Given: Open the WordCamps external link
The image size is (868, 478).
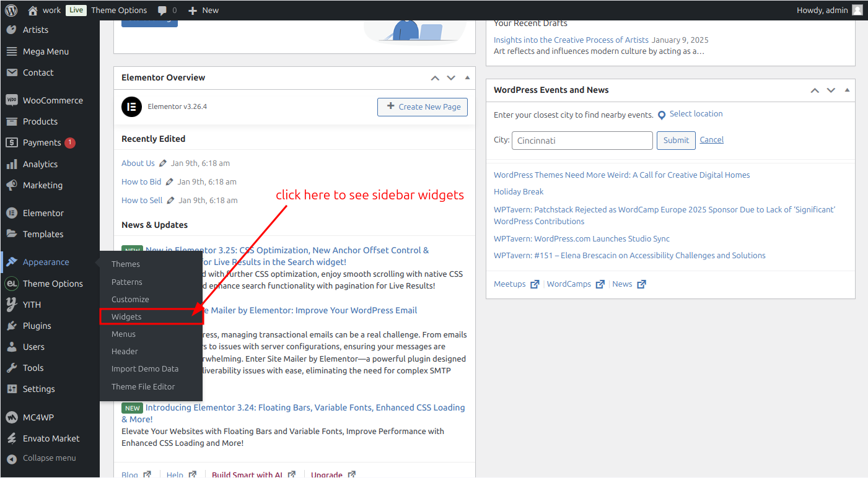Looking at the screenshot, I should pyautogui.click(x=576, y=284).
